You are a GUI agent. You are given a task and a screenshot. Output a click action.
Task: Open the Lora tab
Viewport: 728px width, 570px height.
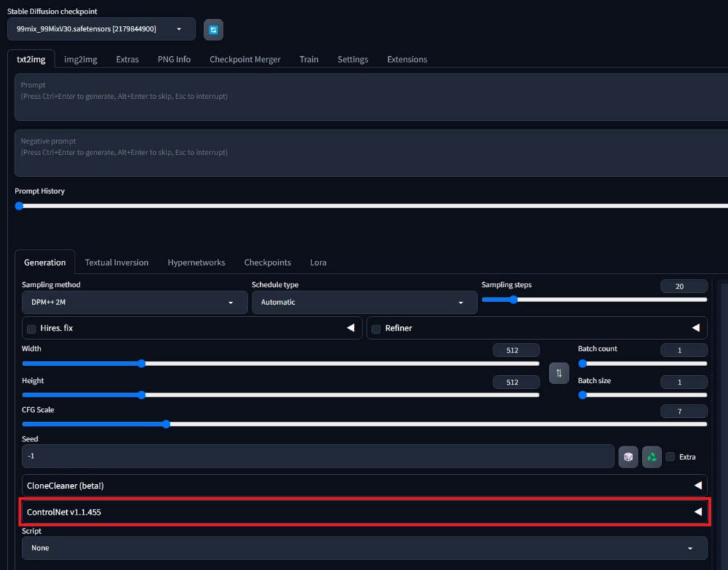click(x=318, y=262)
